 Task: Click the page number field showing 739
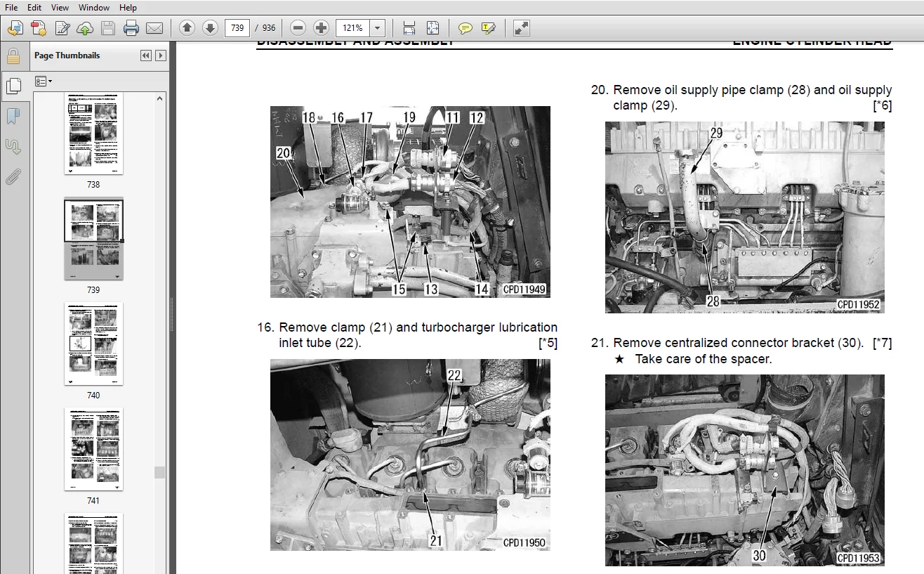click(237, 28)
